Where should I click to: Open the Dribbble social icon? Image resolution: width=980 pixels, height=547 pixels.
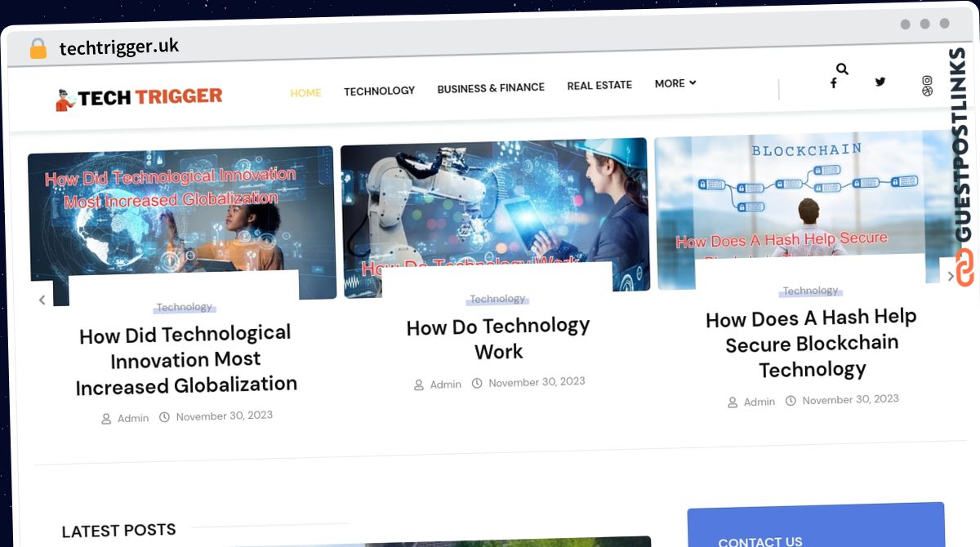927,91
